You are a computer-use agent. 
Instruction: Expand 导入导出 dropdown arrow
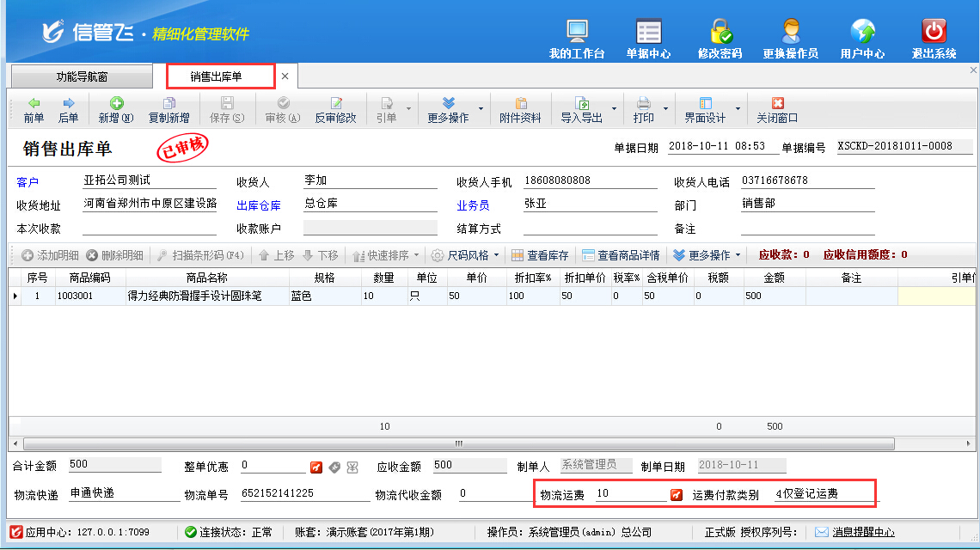(614, 109)
